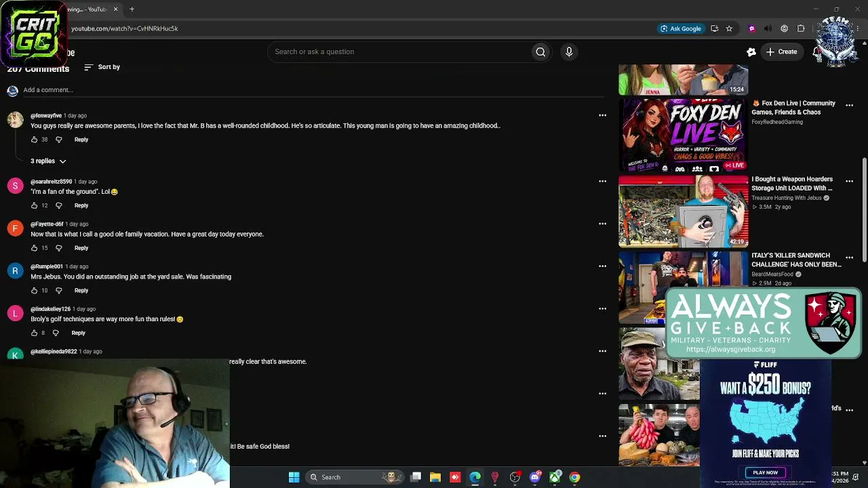Click the Ask Google button
The image size is (868, 488).
[680, 28]
